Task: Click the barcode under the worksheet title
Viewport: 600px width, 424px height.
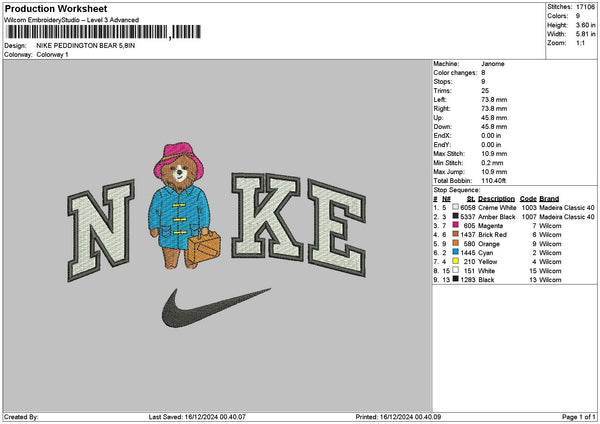Action: (103, 32)
